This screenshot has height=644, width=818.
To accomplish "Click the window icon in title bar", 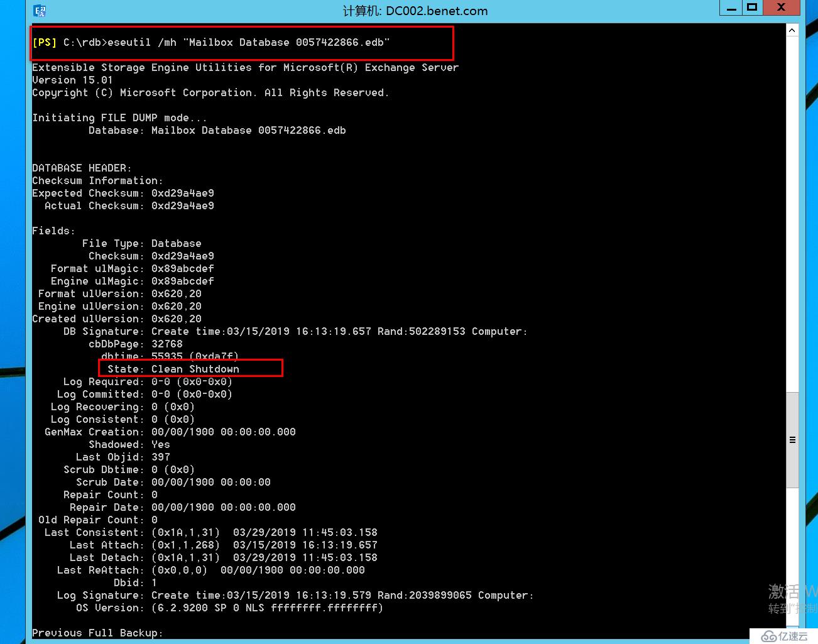I will [40, 11].
